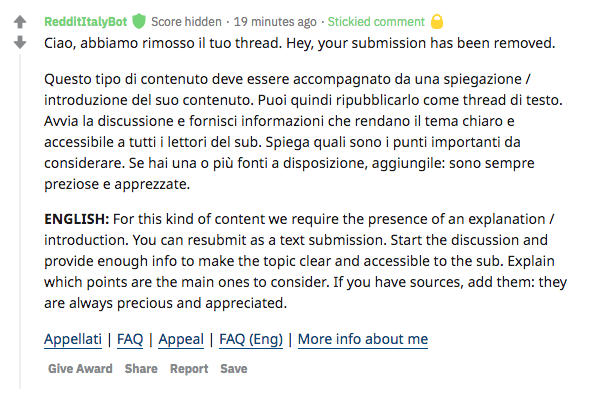
Task: Click the 'Score hidden' label
Action: coord(186,22)
